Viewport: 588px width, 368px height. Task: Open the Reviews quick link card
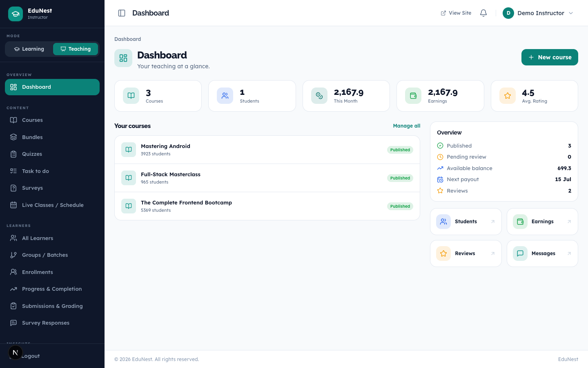(x=466, y=254)
